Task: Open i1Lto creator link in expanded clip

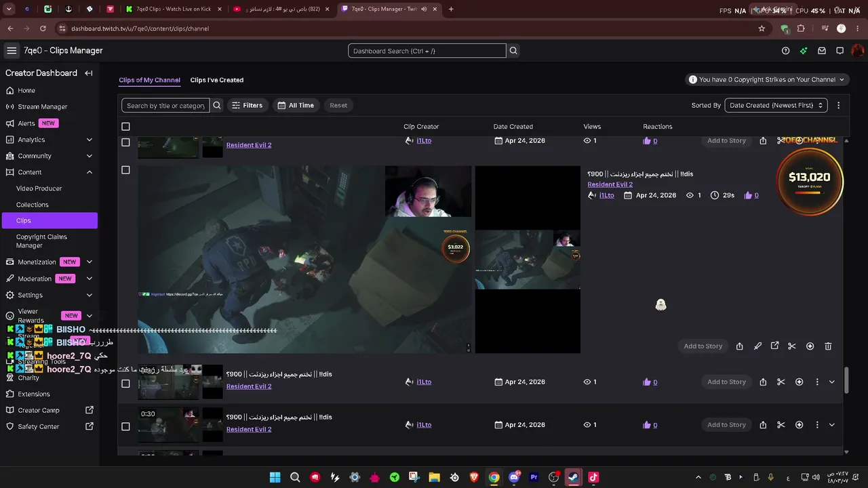Action: pyautogui.click(x=607, y=195)
